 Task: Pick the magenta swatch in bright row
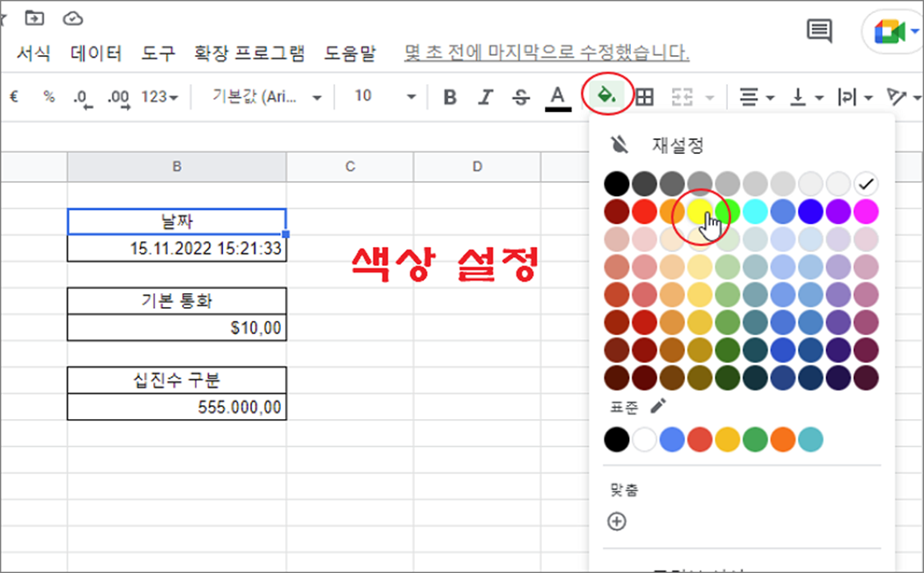click(866, 212)
